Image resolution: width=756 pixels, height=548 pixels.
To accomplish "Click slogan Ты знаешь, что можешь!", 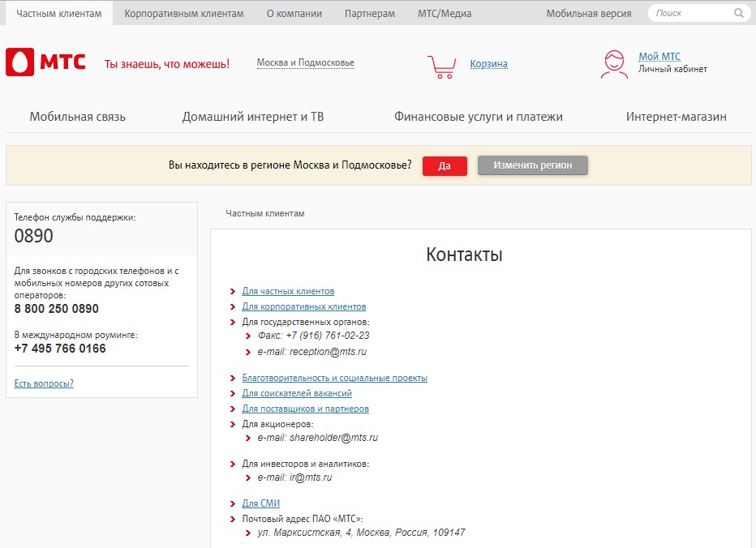I will pos(167,64).
